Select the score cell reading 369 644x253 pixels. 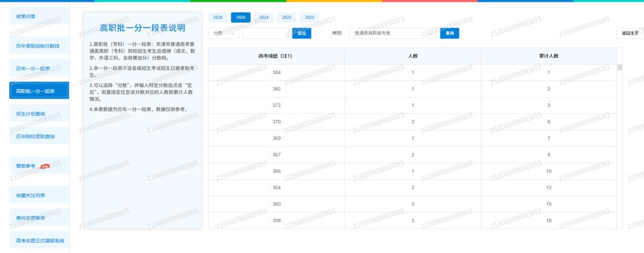click(x=277, y=138)
